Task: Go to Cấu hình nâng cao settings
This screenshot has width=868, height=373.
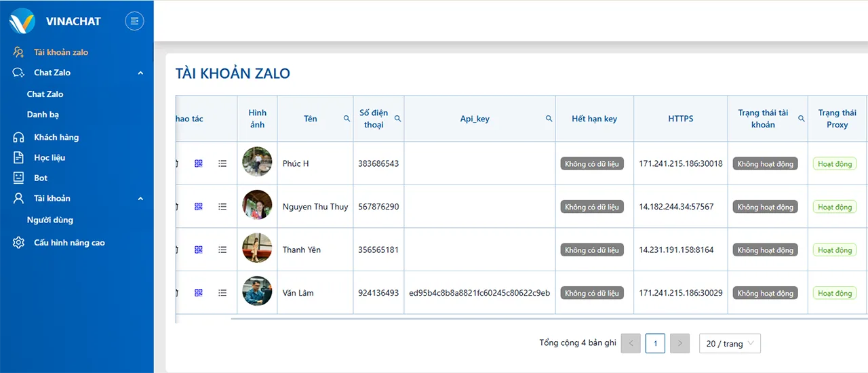Action: click(69, 243)
